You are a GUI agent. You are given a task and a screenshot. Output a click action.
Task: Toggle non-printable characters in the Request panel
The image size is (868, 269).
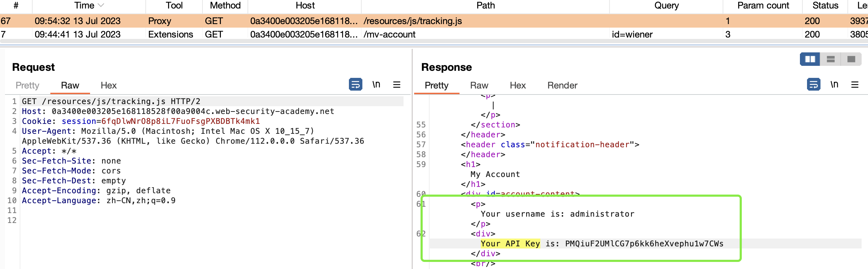click(x=376, y=85)
